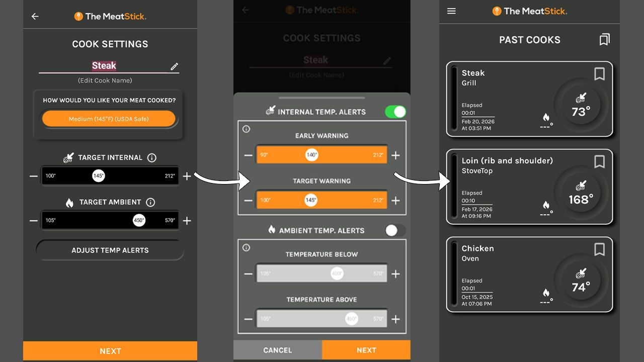Screen dimensions: 644x362
Task: Increase Target Internal with plus button
Action: coord(187,176)
